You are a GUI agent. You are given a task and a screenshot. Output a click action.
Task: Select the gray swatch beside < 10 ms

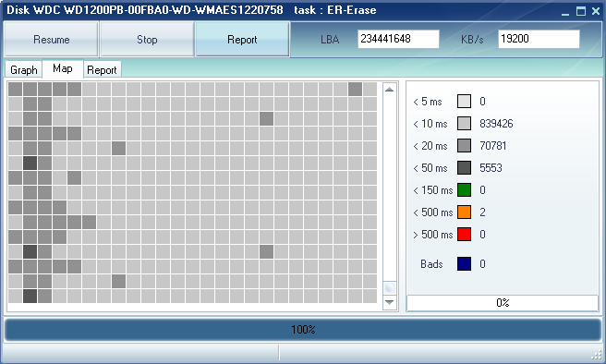click(x=464, y=124)
